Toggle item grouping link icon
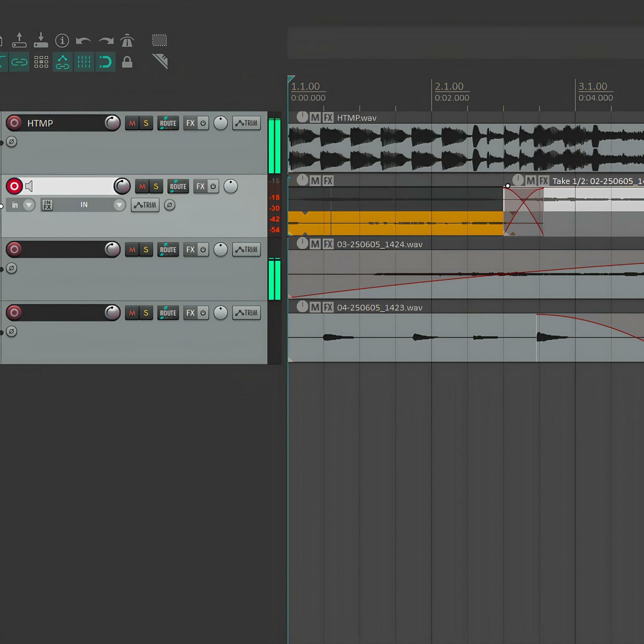 click(x=19, y=62)
